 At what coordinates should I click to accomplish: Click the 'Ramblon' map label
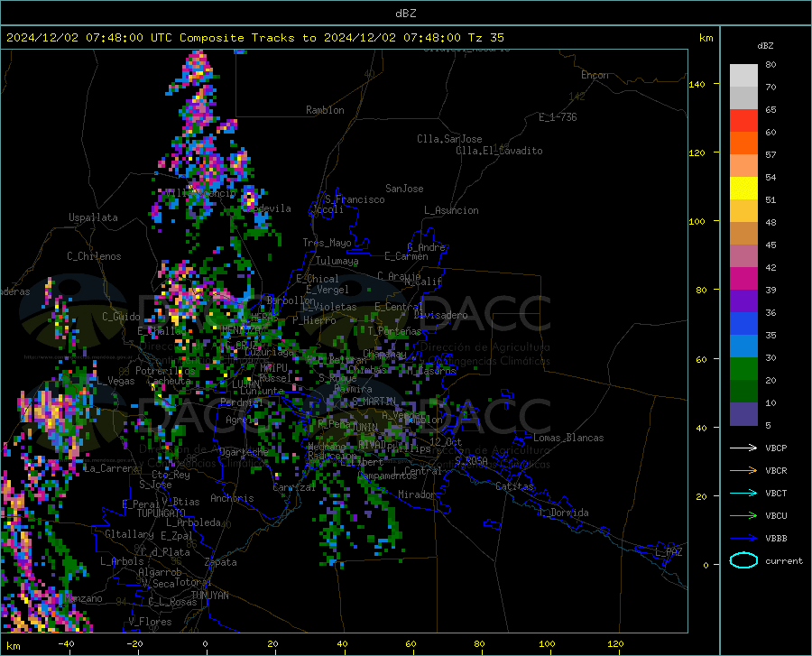tap(325, 110)
